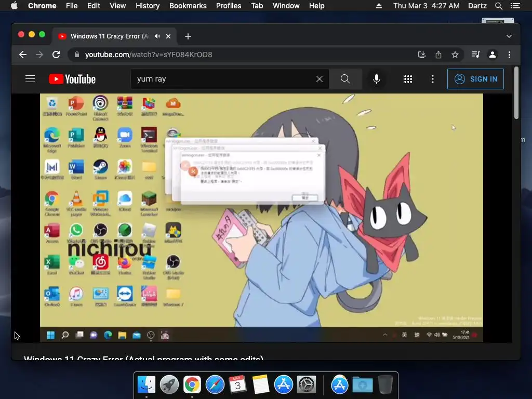Open the Edit menu
This screenshot has height=399, width=532.
tap(94, 6)
